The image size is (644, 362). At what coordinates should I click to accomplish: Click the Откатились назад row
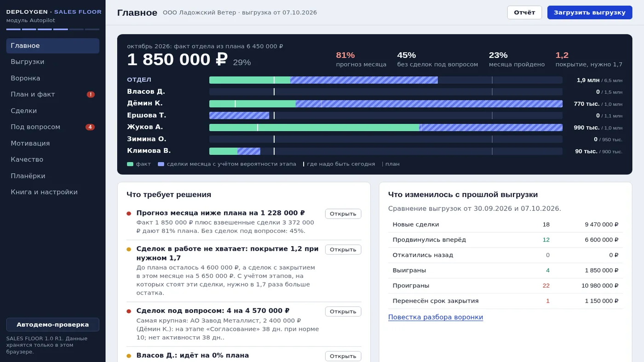coord(506,255)
